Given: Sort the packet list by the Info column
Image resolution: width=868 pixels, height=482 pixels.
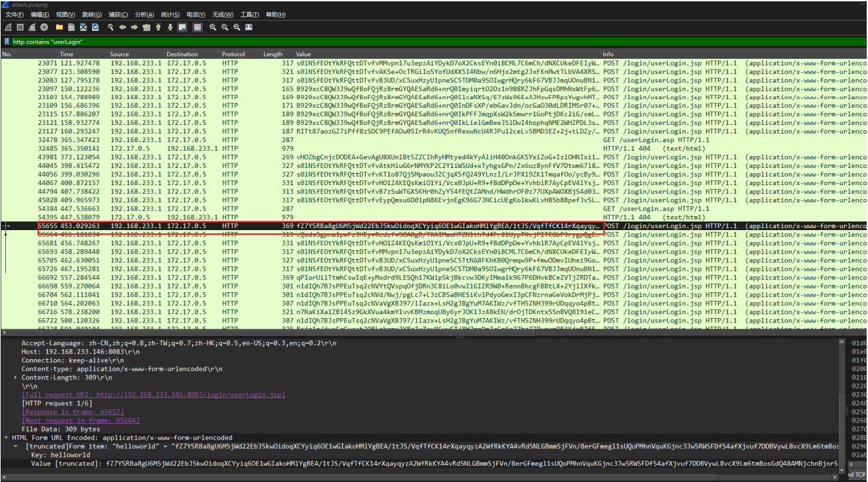Looking at the screenshot, I should point(733,54).
